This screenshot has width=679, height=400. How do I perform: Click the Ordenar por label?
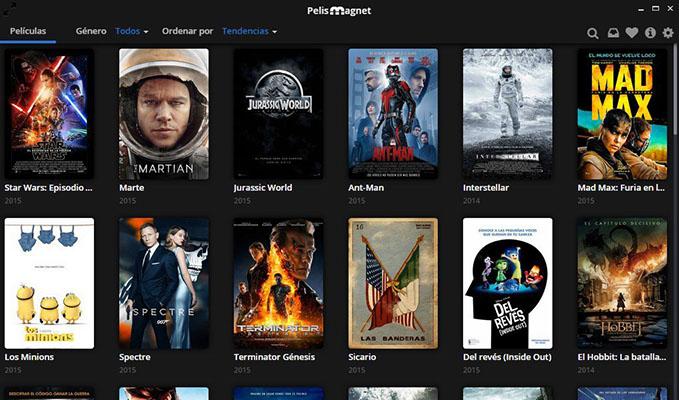(x=188, y=31)
